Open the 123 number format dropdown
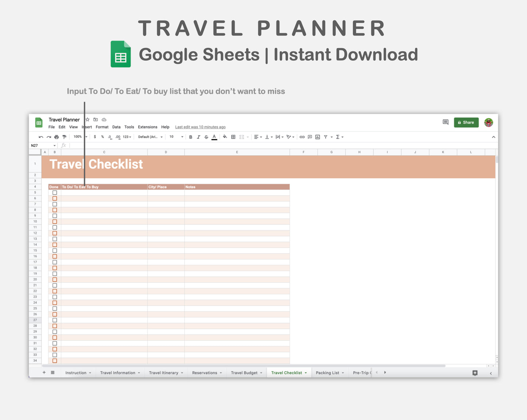This screenshot has width=527, height=420. click(x=127, y=137)
